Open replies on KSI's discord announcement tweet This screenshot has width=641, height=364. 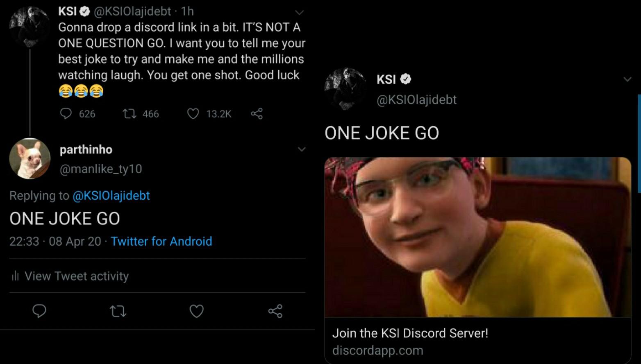tap(66, 113)
